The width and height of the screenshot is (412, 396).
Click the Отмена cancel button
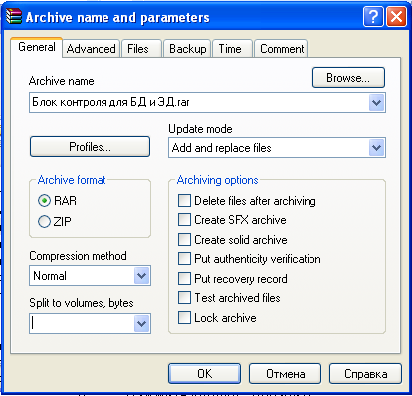point(285,374)
